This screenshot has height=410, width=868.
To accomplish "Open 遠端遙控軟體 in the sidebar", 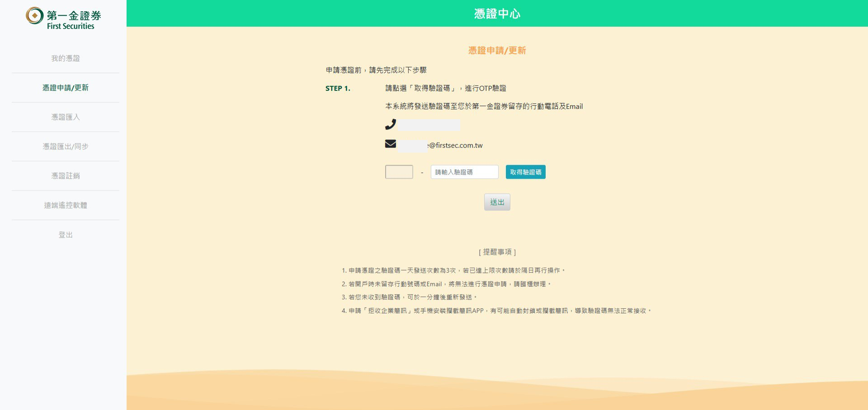I will coord(66,205).
